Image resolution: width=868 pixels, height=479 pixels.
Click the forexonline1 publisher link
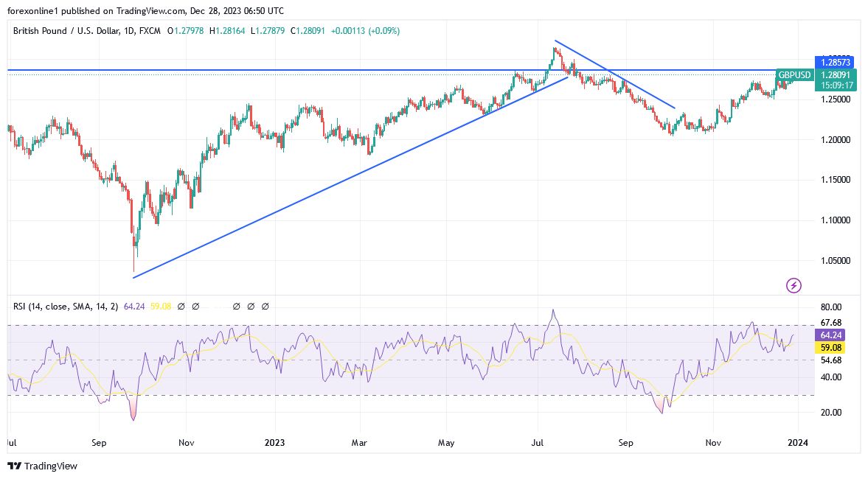click(29, 11)
